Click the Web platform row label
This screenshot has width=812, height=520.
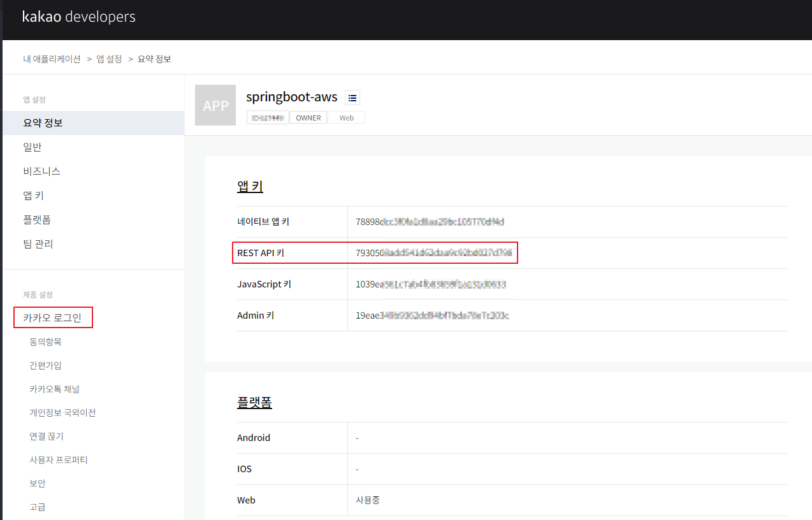tap(246, 500)
